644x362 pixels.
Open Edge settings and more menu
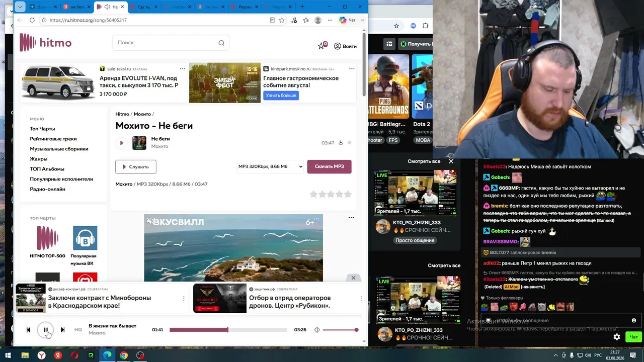(x=330, y=20)
